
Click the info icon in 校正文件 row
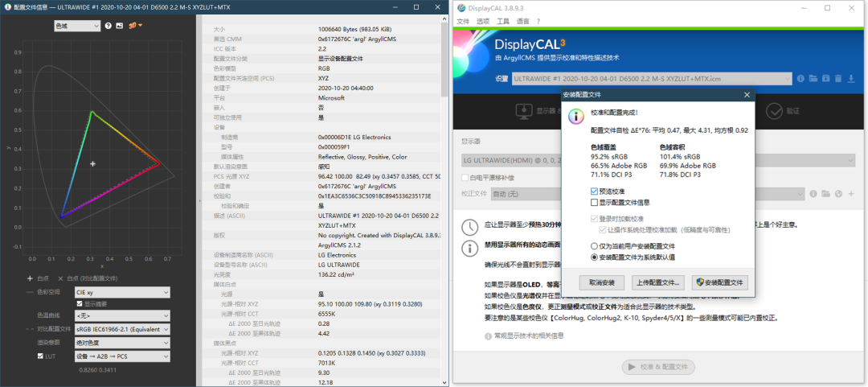click(x=813, y=194)
